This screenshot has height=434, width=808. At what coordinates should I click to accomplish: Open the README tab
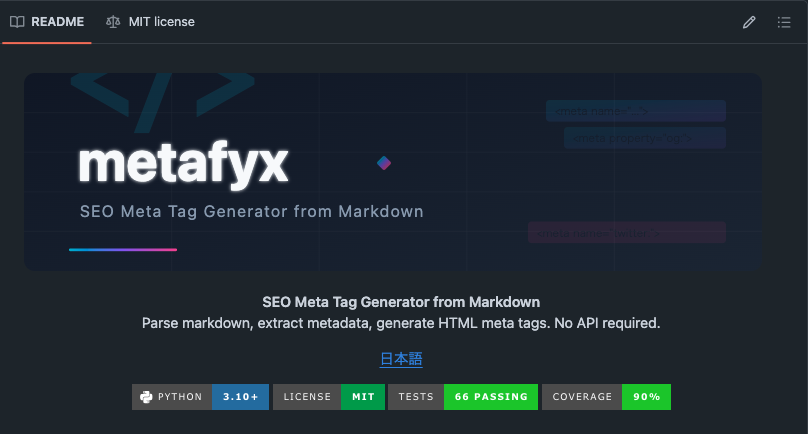point(47,22)
